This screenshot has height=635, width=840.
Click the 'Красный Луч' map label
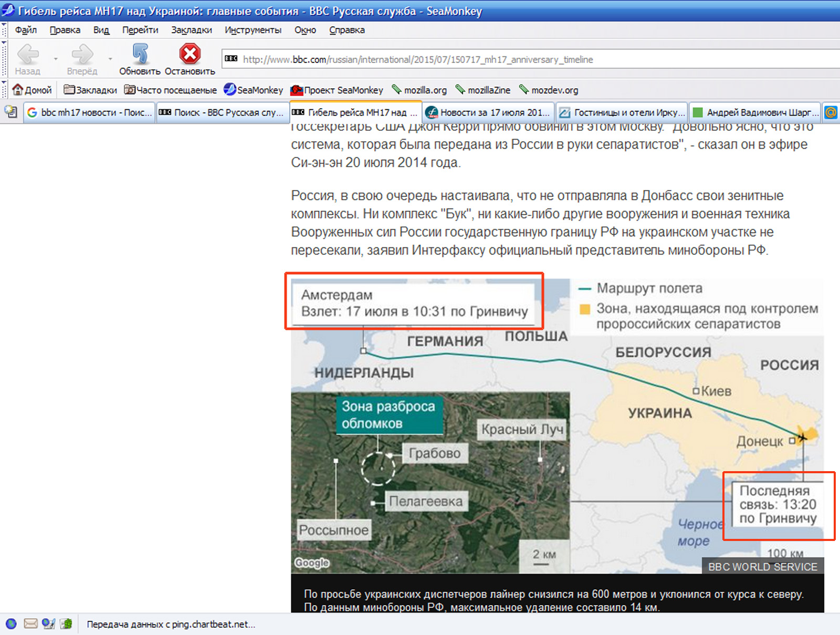point(522,430)
